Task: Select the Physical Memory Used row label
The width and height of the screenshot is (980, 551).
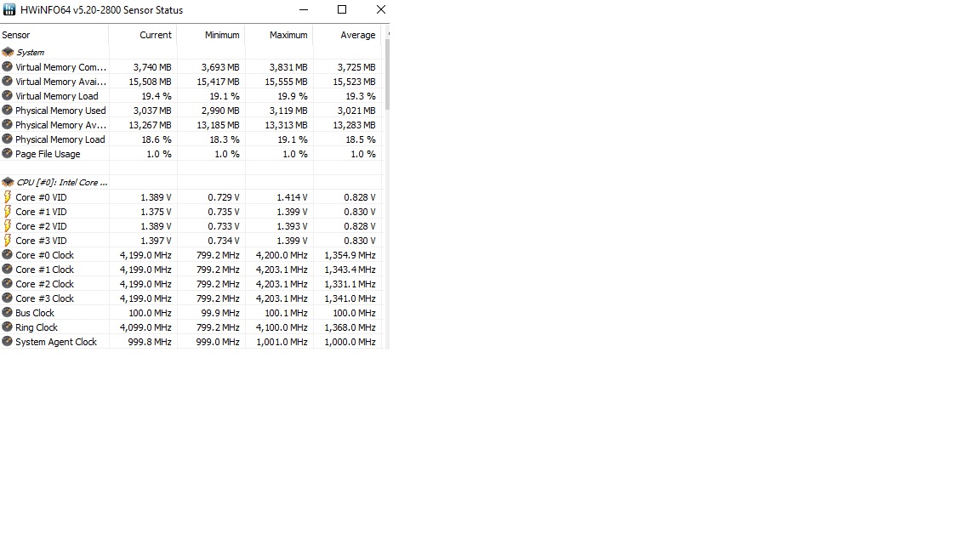Action: (60, 111)
